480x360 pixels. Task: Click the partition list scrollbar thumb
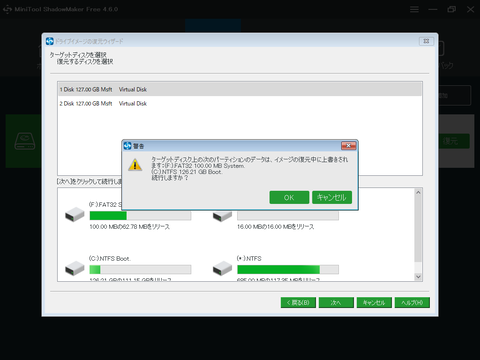pyautogui.click(x=418, y=229)
